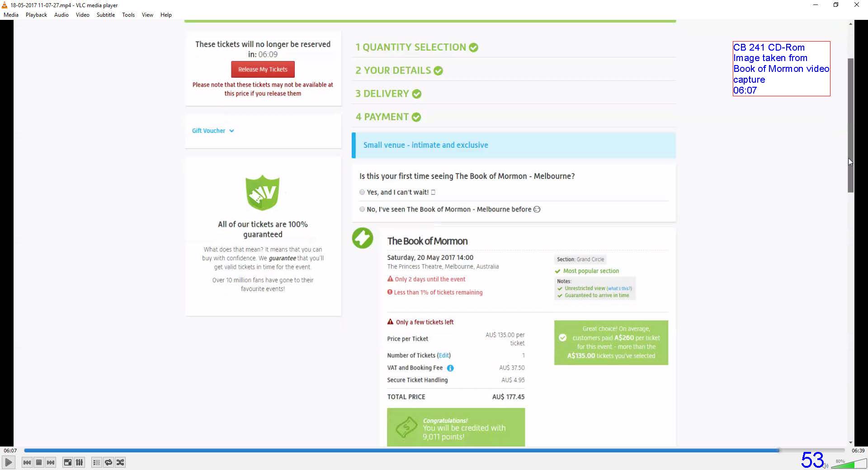This screenshot has width=868, height=470.
Task: Click the 'The Book of Mormon' event title
Action: (427, 241)
